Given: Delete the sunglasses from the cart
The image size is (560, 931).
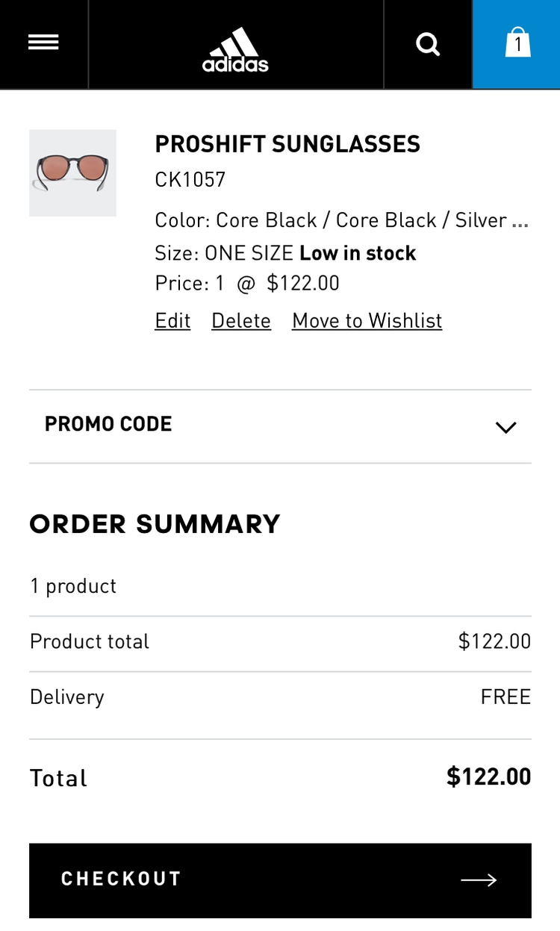Looking at the screenshot, I should (x=240, y=320).
